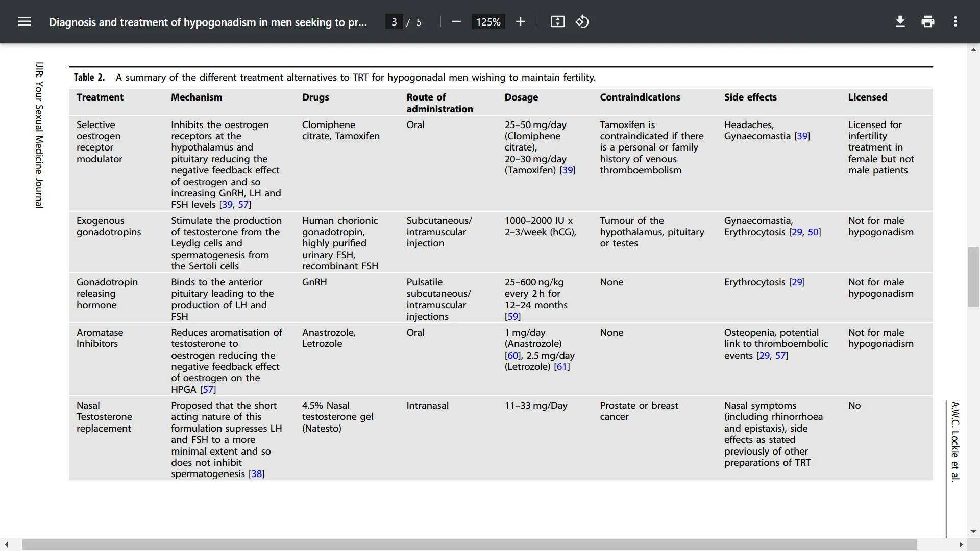This screenshot has height=551, width=980.
Task: Click the A.W.C. Lockie et al. side text
Action: [955, 442]
